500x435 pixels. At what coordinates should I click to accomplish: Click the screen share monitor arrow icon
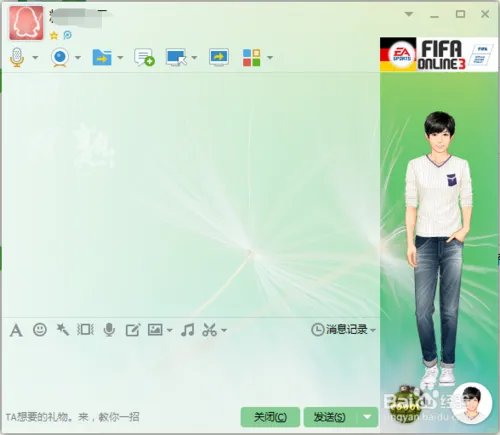pos(219,57)
